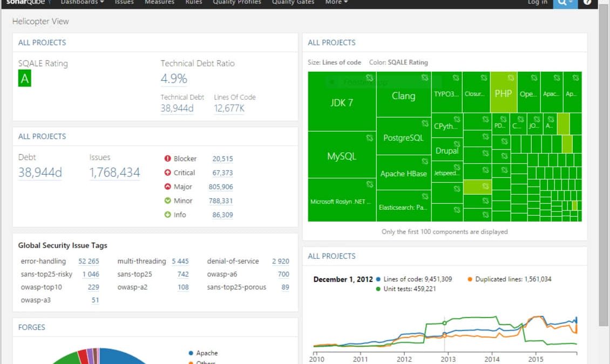Click the orange Duplicated lines legend dot
This screenshot has height=364, width=610.
(470, 279)
